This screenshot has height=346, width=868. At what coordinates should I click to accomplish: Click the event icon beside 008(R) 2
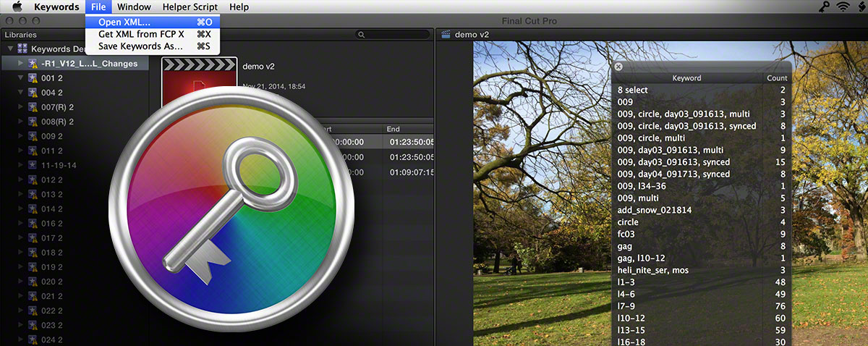click(33, 121)
